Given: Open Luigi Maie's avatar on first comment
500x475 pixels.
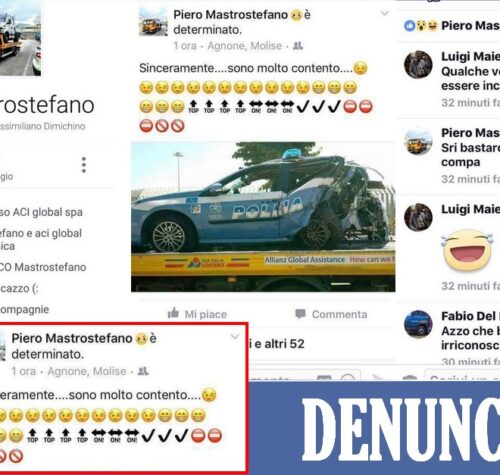Looking at the screenshot, I should (418, 65).
